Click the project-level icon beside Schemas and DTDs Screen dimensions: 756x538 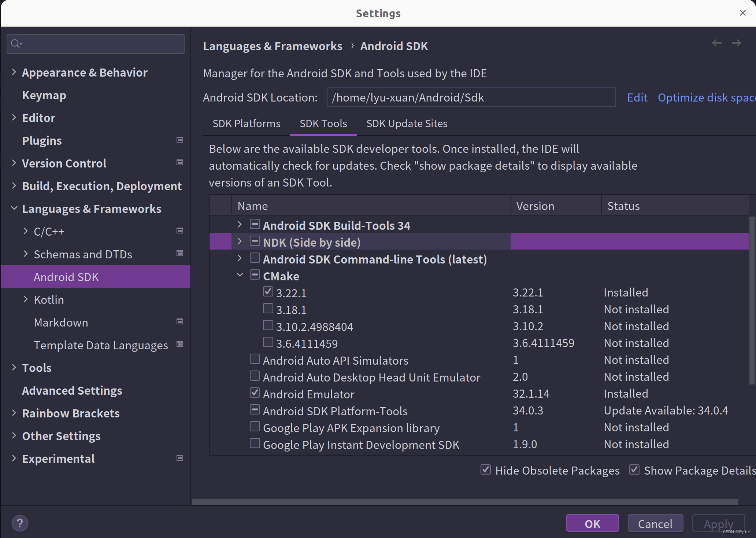180,253
